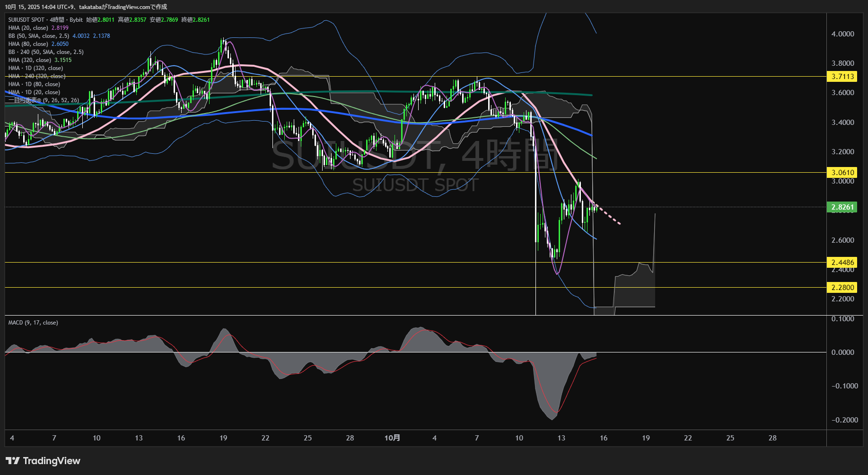Click the 4.0000 price scale value
The height and width of the screenshot is (475, 868).
click(x=842, y=34)
